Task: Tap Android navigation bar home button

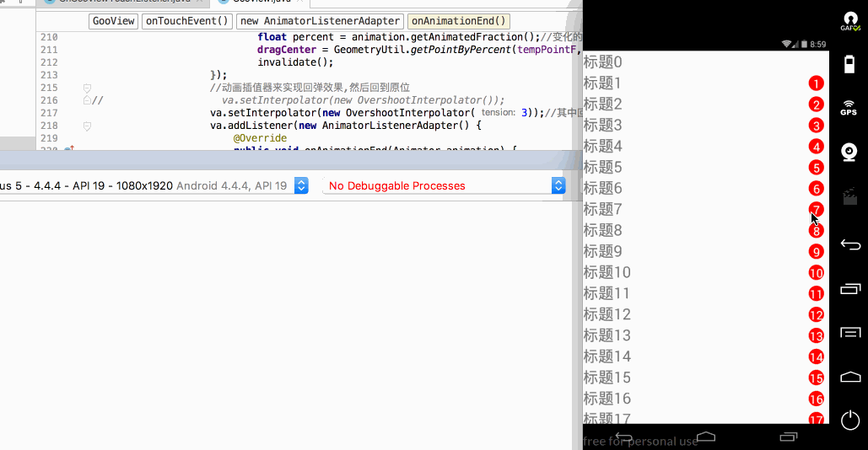Action: click(x=706, y=437)
